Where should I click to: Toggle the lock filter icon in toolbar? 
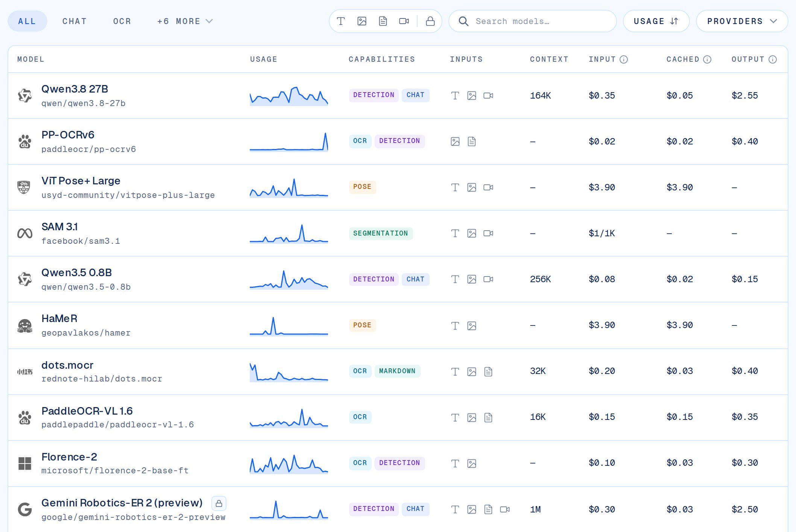point(430,21)
